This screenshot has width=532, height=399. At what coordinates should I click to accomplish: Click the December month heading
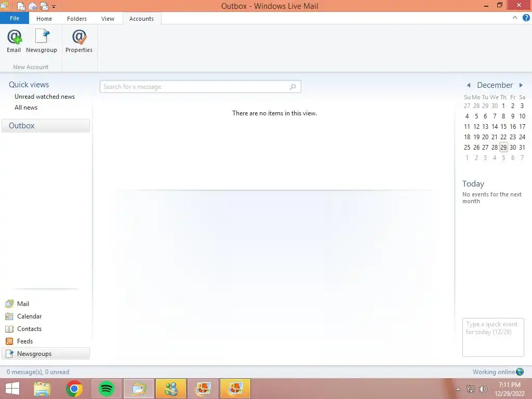coord(495,85)
